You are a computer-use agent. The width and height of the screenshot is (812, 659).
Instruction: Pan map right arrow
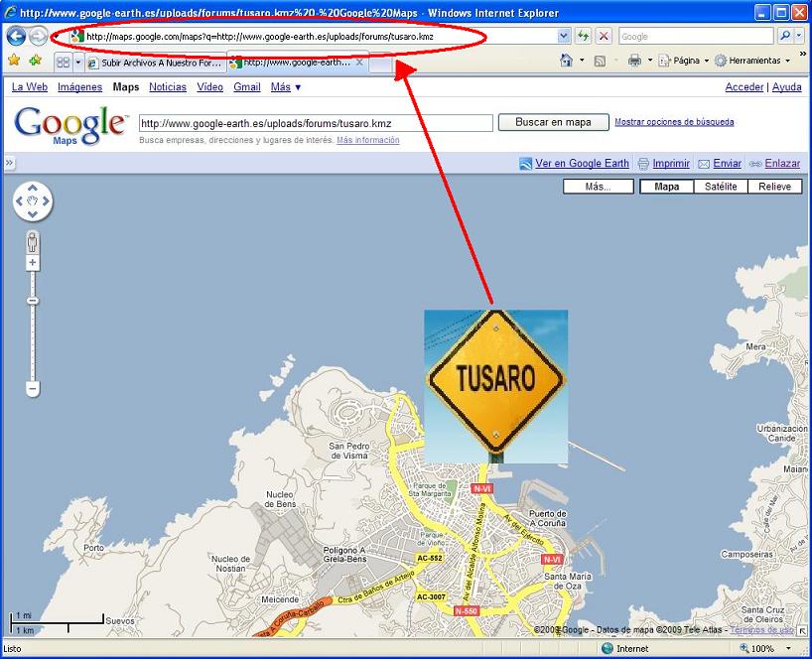(x=46, y=200)
